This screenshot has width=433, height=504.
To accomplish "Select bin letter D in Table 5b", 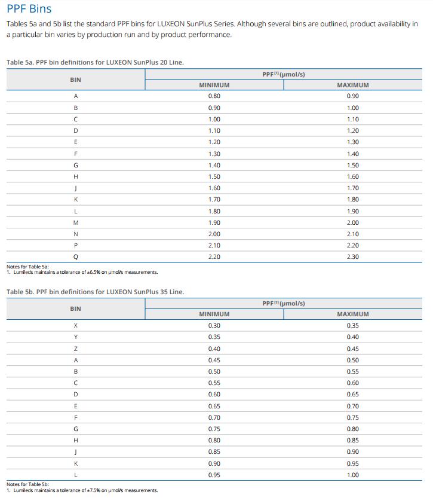I will click(76, 395).
